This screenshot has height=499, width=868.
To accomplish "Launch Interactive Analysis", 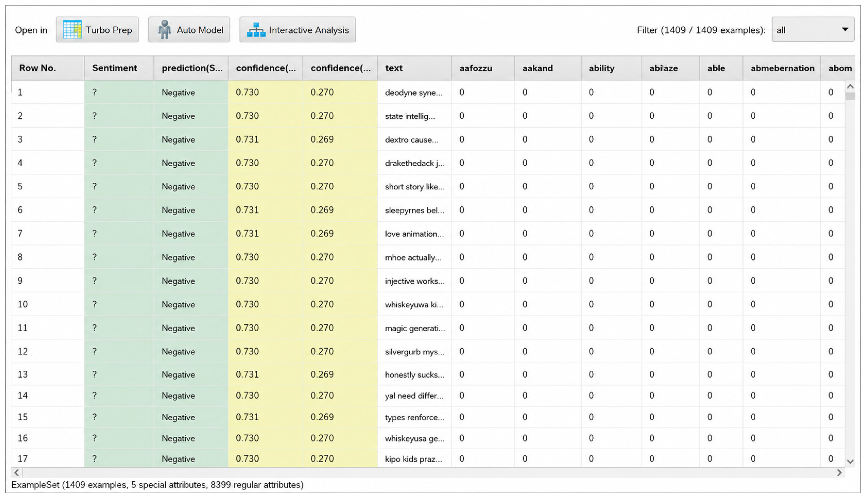I will pyautogui.click(x=297, y=30).
